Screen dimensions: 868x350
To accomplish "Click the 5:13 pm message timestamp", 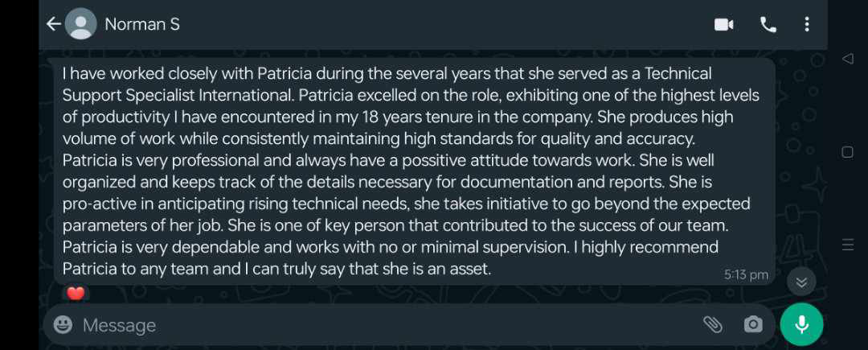I will (x=746, y=274).
